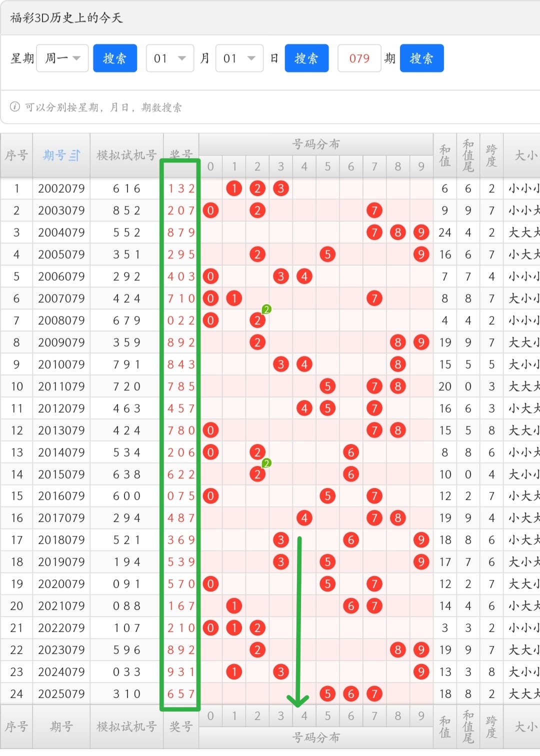Open the weekday dropdown showing 周一
Screen dimensions: 540x756
point(62,58)
